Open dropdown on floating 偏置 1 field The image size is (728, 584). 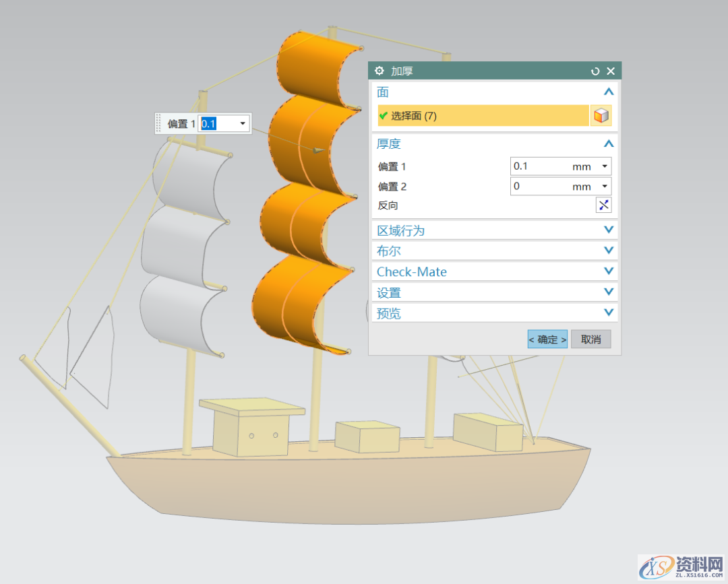[x=242, y=124]
